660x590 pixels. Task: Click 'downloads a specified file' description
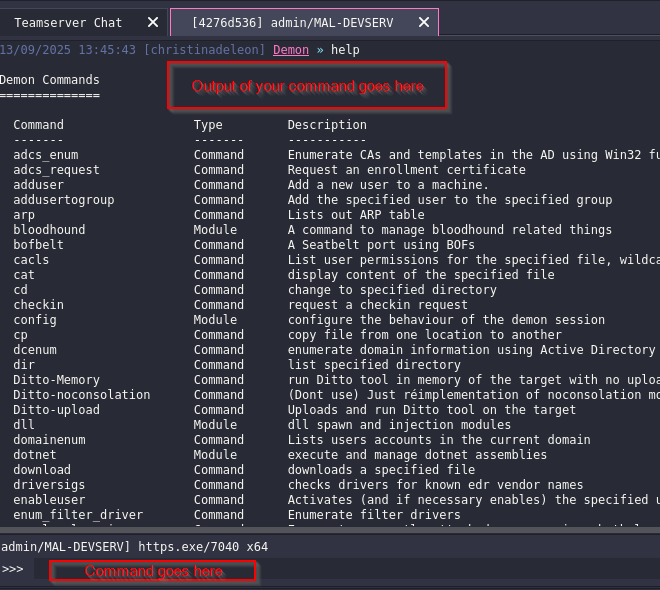tap(381, 470)
